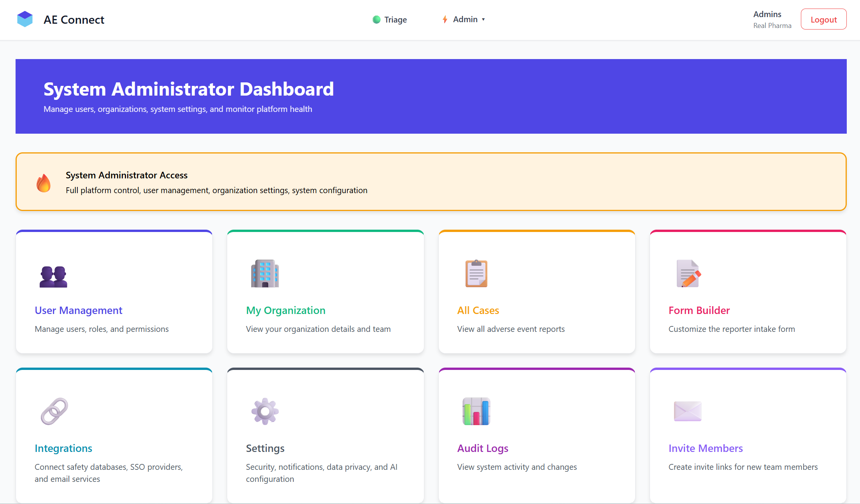This screenshot has height=504, width=860.
Task: Expand the Admin dropdown menu
Action: (464, 19)
